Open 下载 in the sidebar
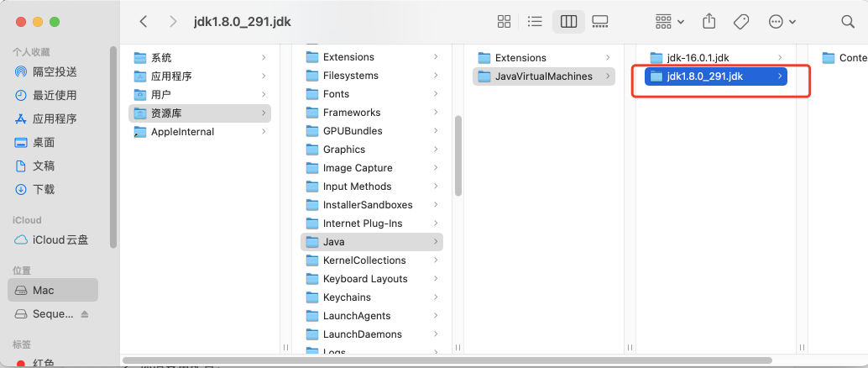Viewport: 868px width, 368px height. (55, 189)
